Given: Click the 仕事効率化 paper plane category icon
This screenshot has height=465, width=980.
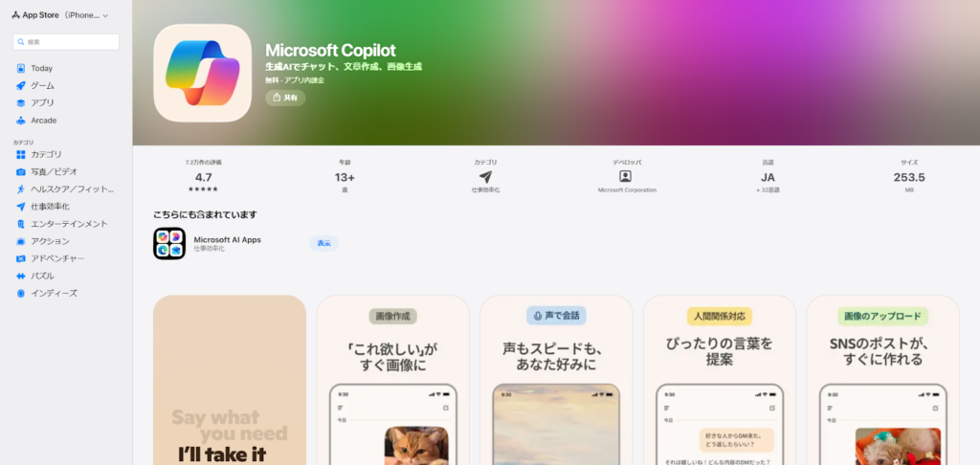Looking at the screenshot, I should (x=485, y=177).
